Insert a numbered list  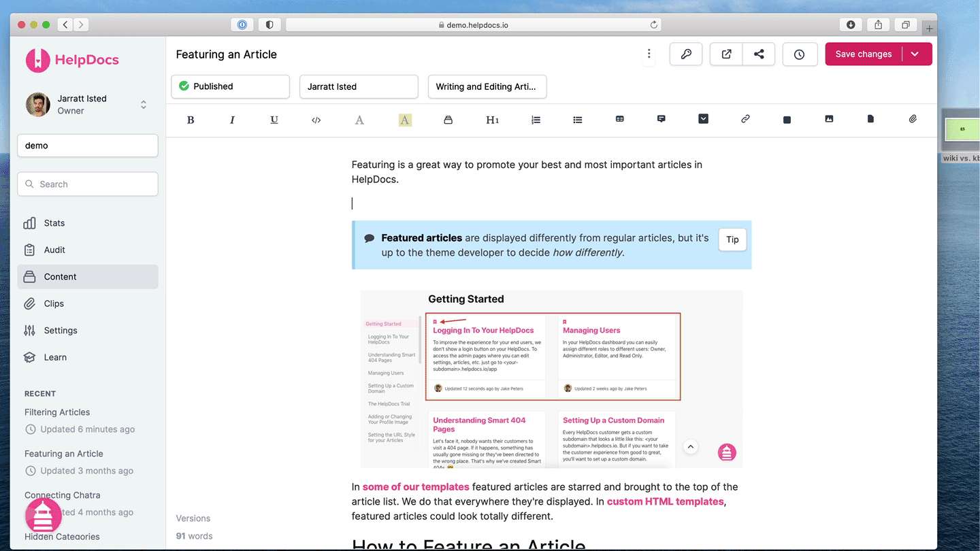tap(536, 120)
